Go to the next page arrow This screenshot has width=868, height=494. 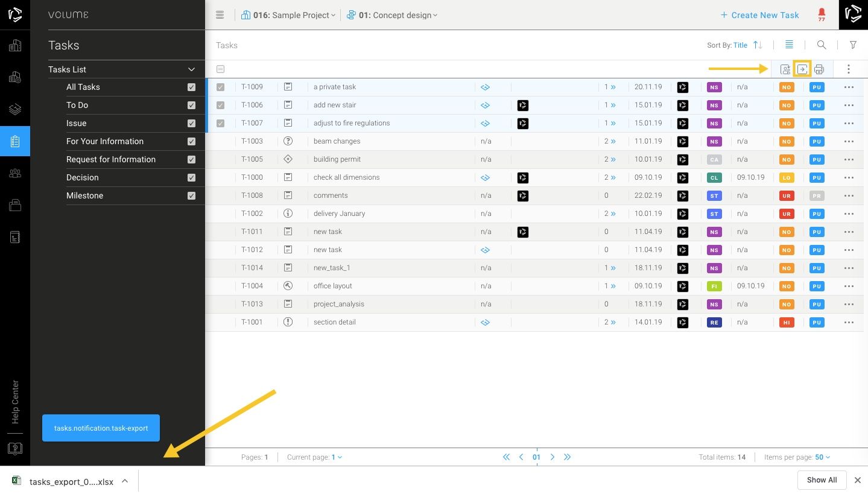click(552, 457)
